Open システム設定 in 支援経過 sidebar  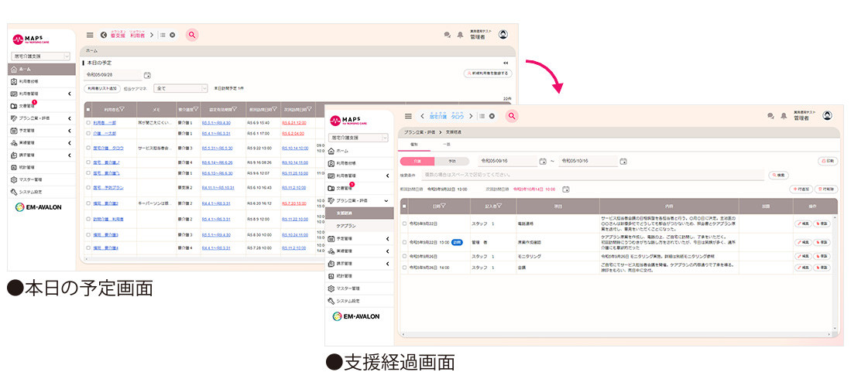(360, 302)
